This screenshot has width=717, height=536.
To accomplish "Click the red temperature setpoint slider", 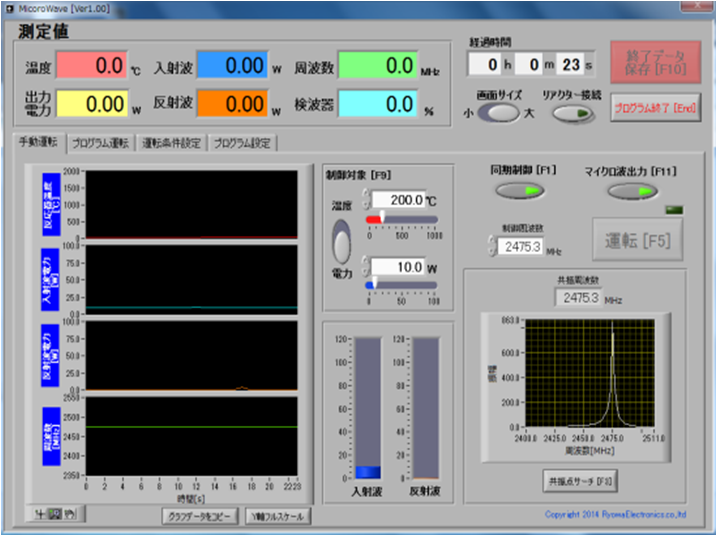I will pos(376,219).
